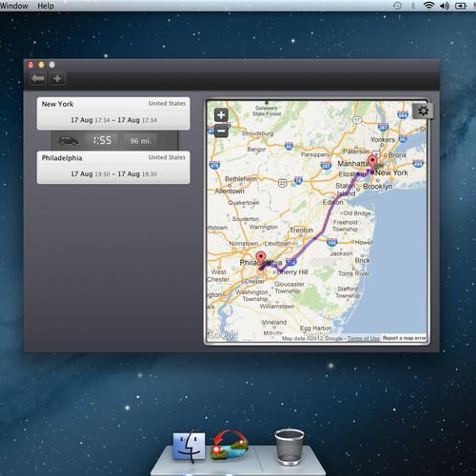Click the Allentown label on the map
Screen dimensions: 476x476
(230, 191)
